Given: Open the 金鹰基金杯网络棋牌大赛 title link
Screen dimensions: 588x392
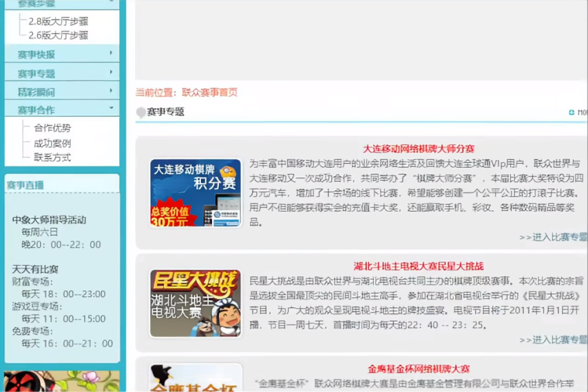Looking at the screenshot, I should (419, 369).
